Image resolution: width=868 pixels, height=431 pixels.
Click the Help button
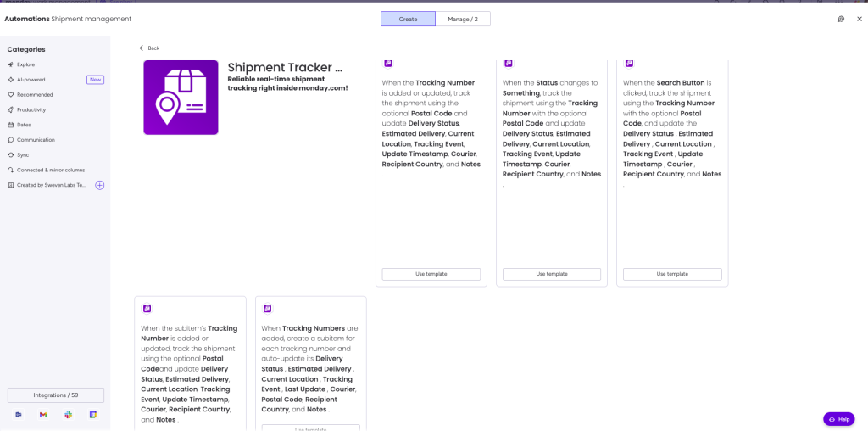click(x=838, y=419)
